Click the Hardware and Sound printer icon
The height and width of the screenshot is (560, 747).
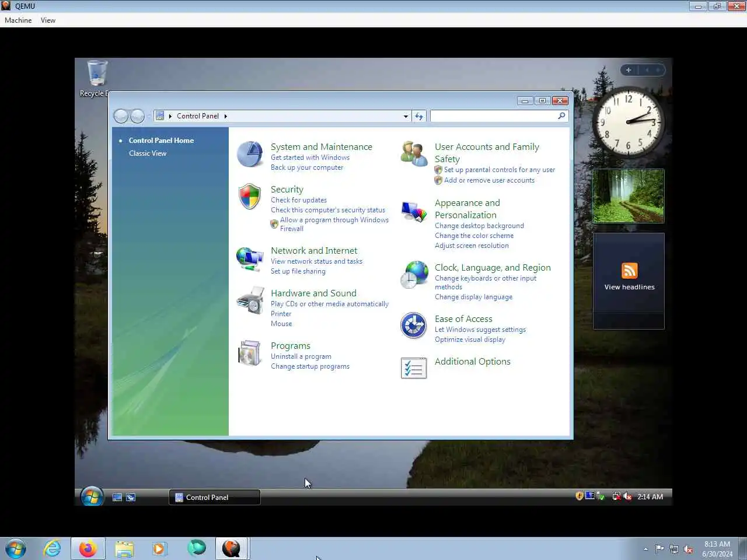[x=250, y=300]
